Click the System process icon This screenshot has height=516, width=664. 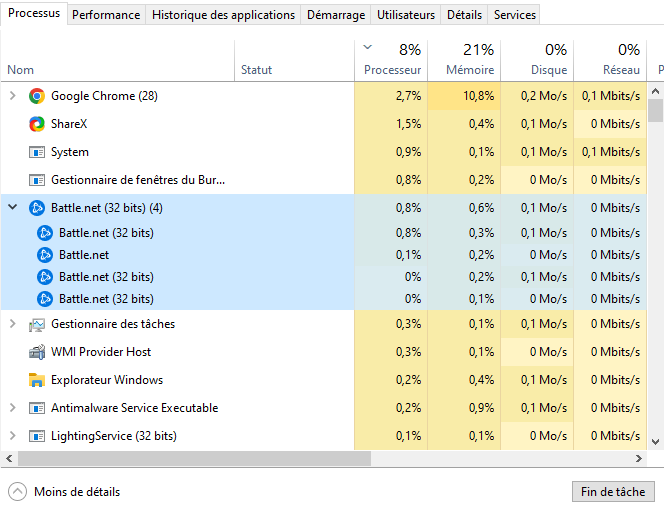[37, 152]
